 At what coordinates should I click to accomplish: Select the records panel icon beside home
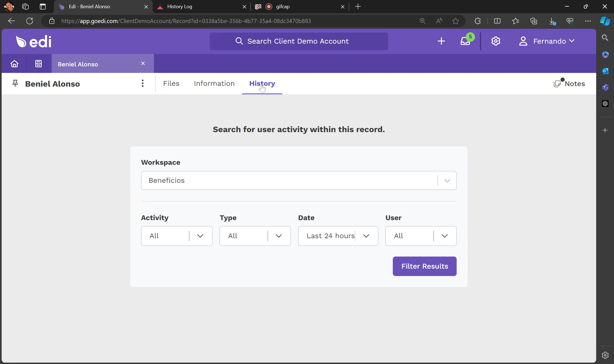[x=38, y=63]
